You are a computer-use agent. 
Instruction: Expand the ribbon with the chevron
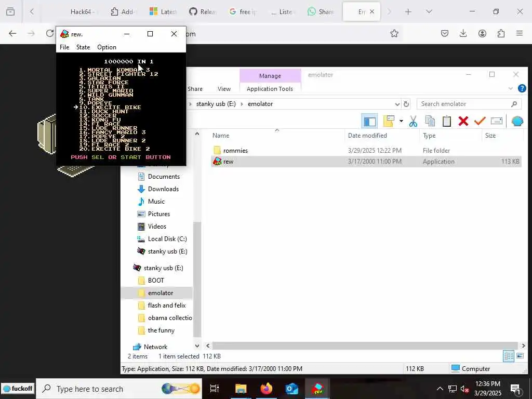point(510,88)
